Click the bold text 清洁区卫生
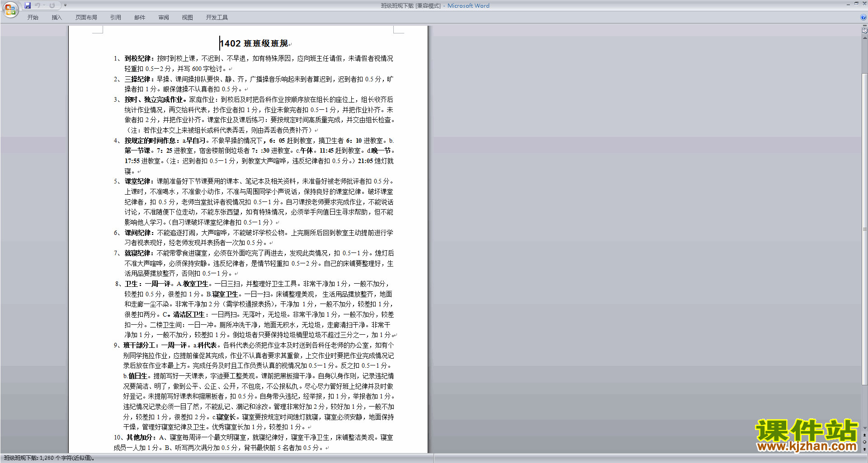Screen dimensions: 868x463 tap(189, 314)
